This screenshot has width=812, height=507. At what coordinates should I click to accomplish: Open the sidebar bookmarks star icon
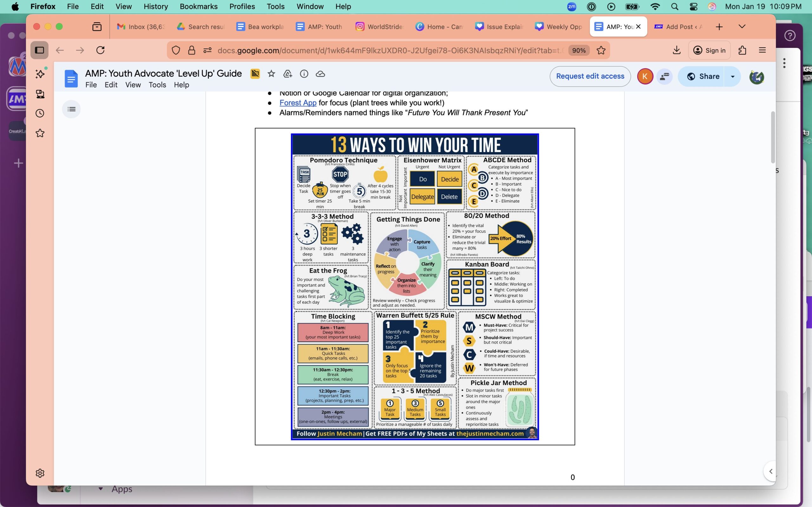pos(40,133)
